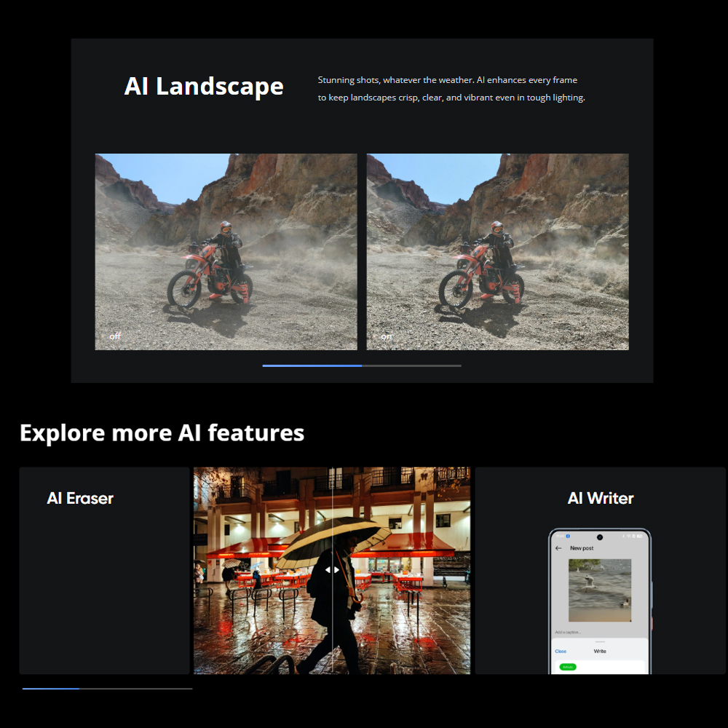Click the AI Landscape heading
Viewport: 728px width, 728px height.
pos(204,86)
